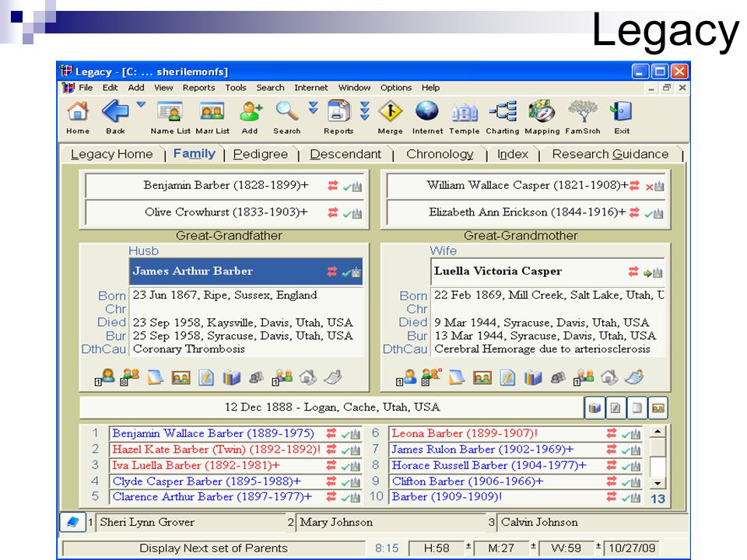Open wife's sources books icon
This screenshot has width=747, height=560.
[532, 378]
